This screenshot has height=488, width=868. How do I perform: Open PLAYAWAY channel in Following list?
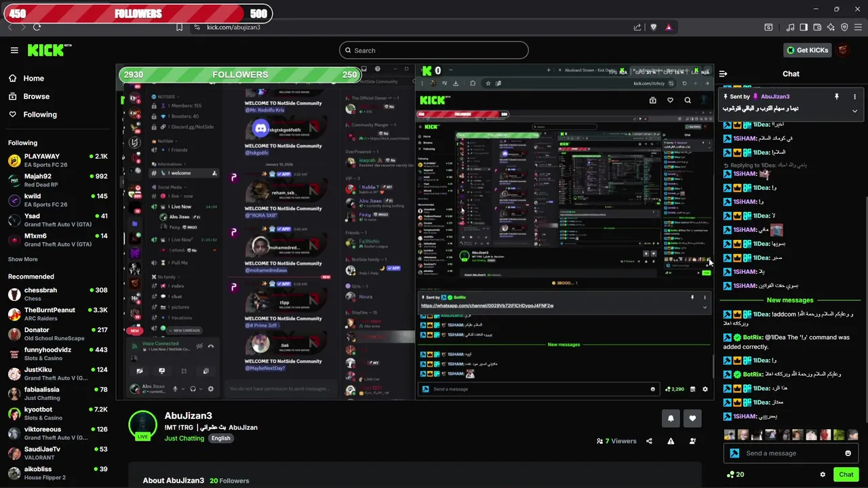(x=58, y=161)
